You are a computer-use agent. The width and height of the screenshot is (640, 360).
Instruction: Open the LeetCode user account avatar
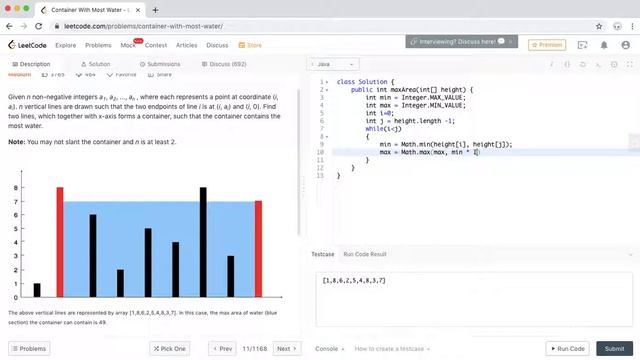point(625,45)
